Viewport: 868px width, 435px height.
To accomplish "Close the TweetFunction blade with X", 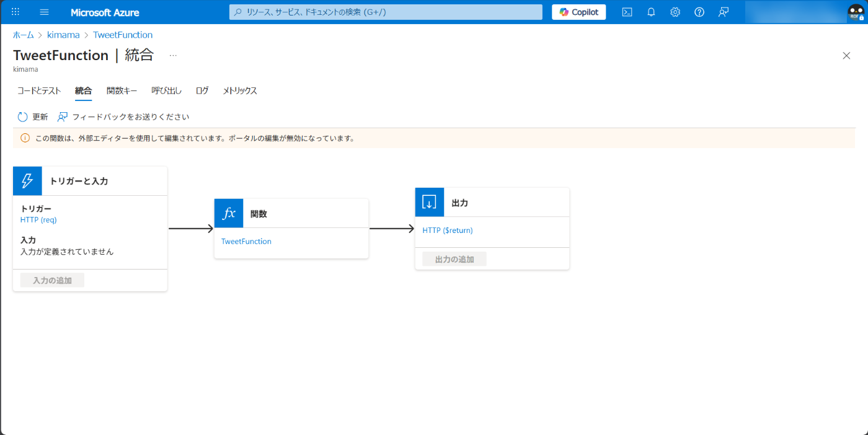I will 846,55.
